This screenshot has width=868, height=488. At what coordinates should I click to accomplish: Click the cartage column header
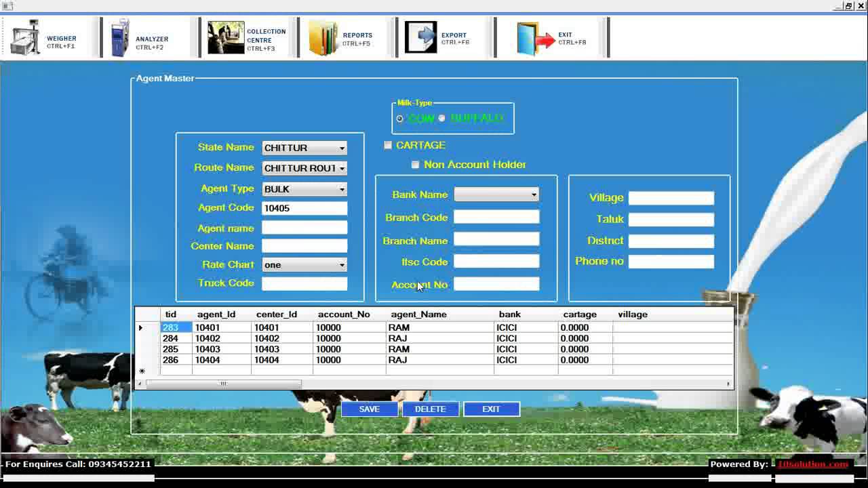(x=580, y=314)
